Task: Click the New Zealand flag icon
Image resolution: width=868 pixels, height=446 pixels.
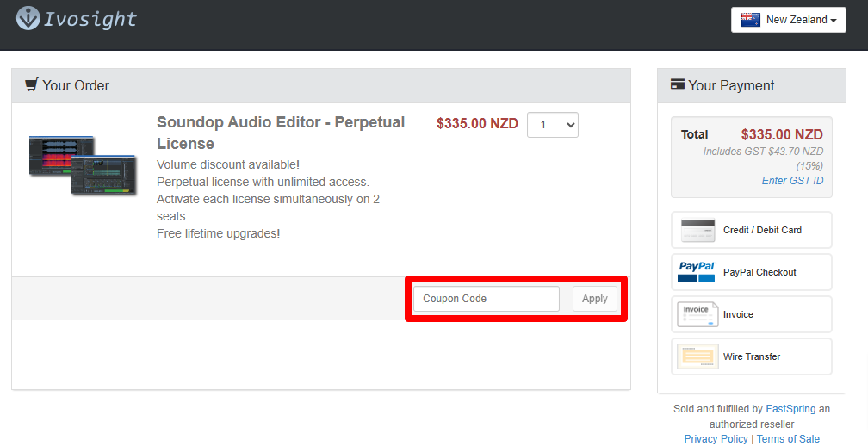Action: 750,20
